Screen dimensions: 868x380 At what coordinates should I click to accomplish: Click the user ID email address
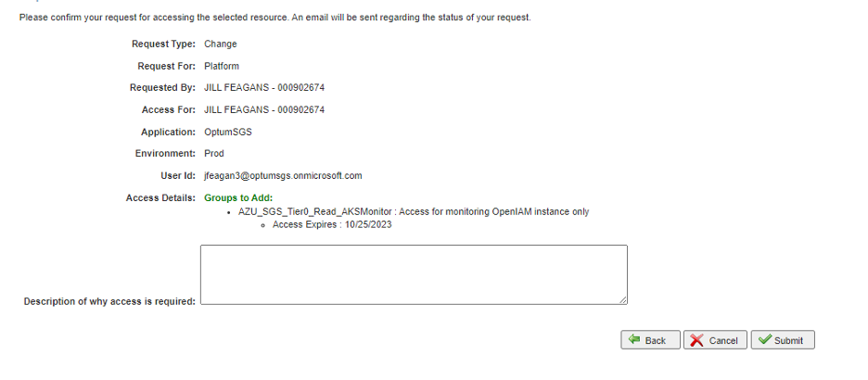click(283, 175)
